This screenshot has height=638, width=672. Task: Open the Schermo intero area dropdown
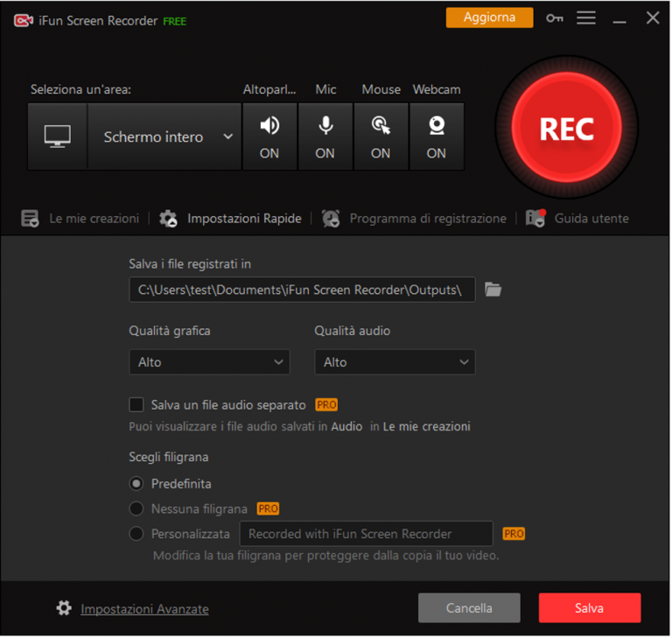(x=164, y=137)
